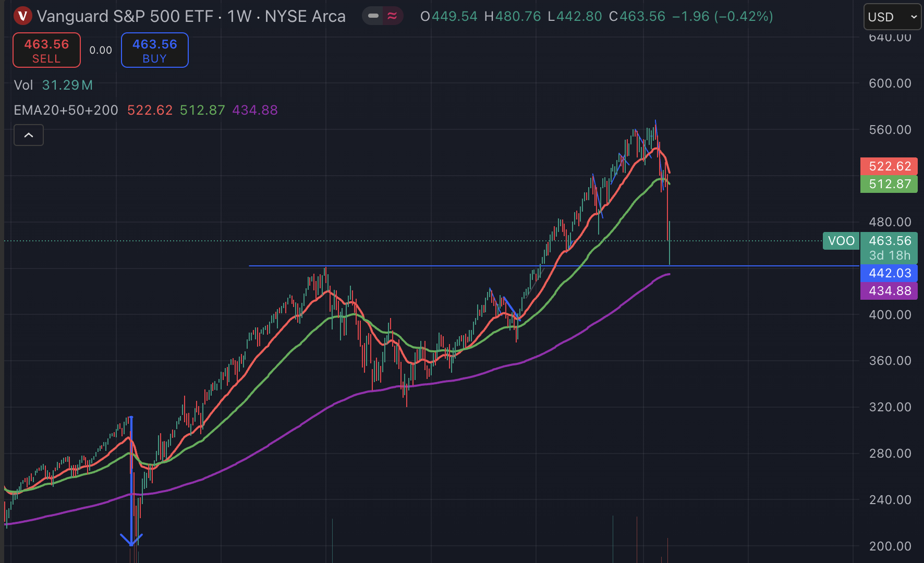The width and height of the screenshot is (924, 563).
Task: Click the green 512.87 EMA price tag
Action: click(x=889, y=184)
